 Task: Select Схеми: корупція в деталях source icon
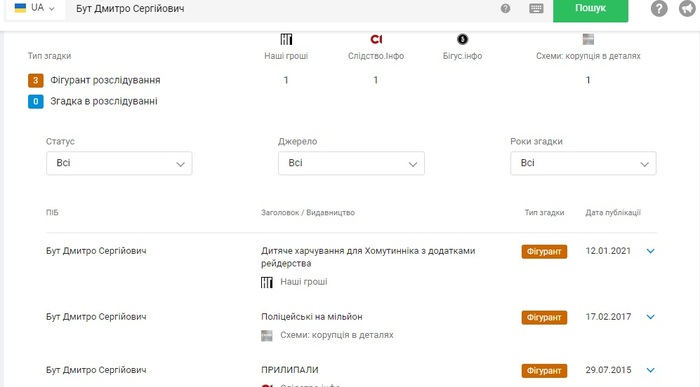point(588,39)
